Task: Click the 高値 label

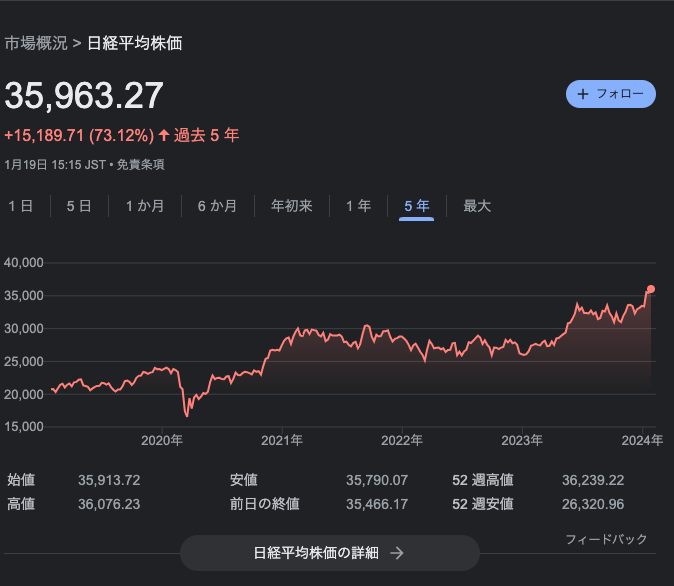Action: point(21,504)
